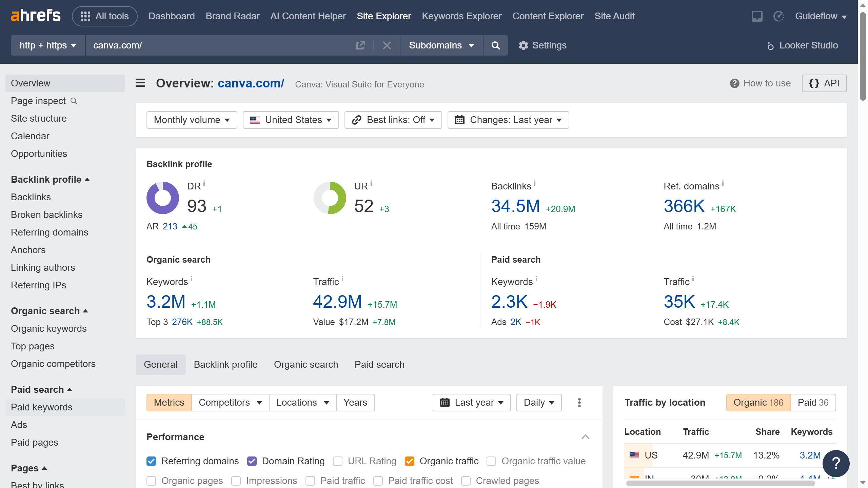Collapse the sidebar via the hamburger icon
868x488 pixels.
(140, 83)
